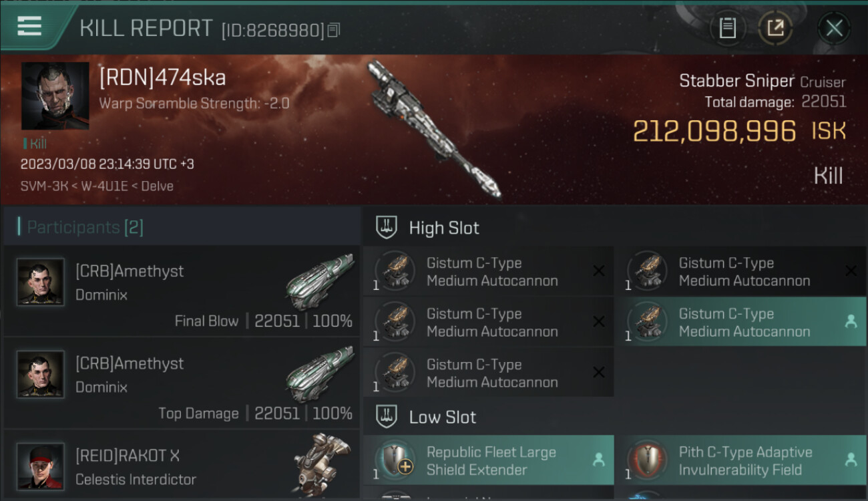Click person icon on Republic Fleet Shield Extender
This screenshot has width=868, height=501.
[599, 460]
